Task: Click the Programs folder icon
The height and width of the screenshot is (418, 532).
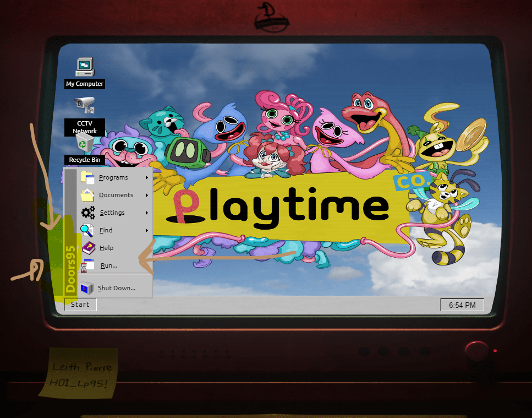Action: pyautogui.click(x=87, y=177)
